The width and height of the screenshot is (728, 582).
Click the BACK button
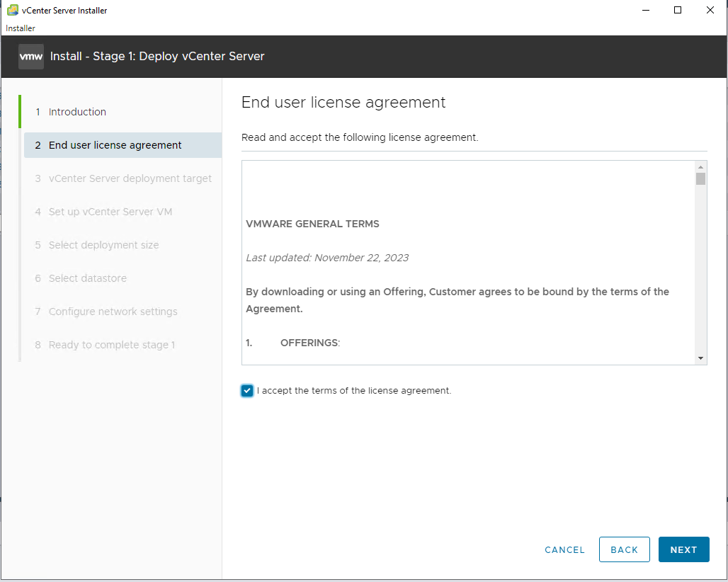pos(624,549)
